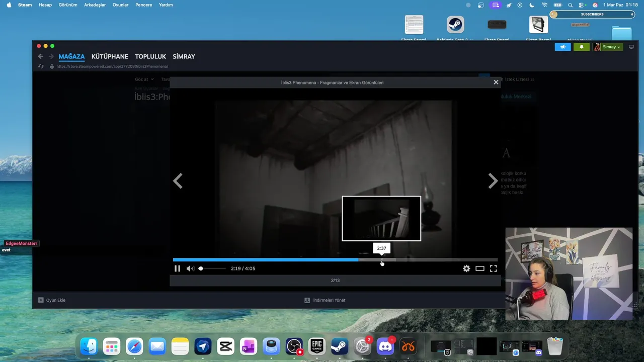The height and width of the screenshot is (362, 644).
Task: Open the KÜTÜPHANE tab
Action: 110,56
